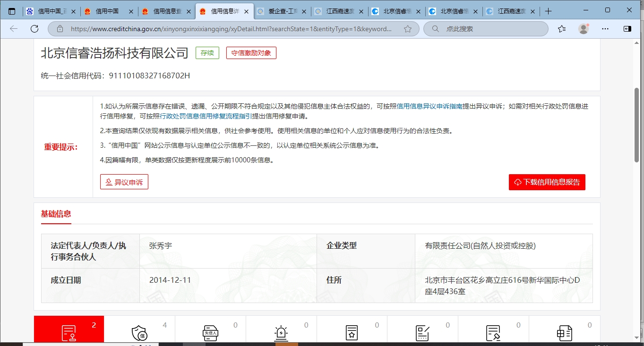Click the 点此搜索 search box
644x346 pixels.
(x=487, y=29)
